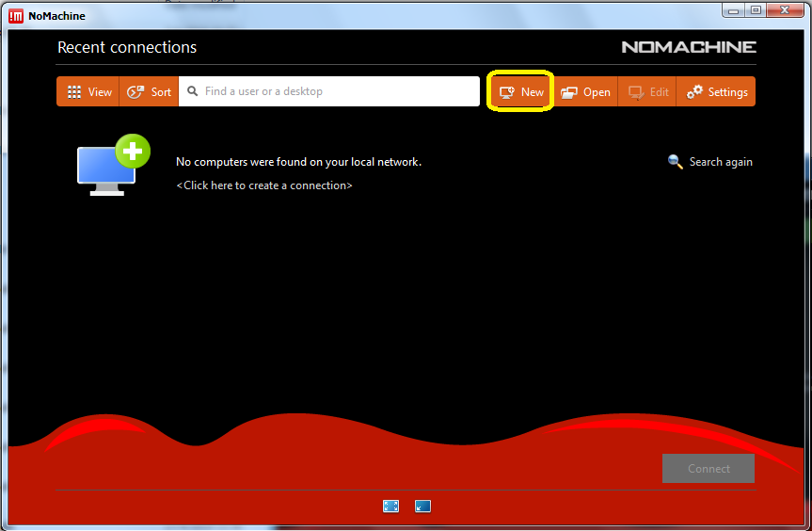Open Settings with the gears icon

(x=717, y=92)
